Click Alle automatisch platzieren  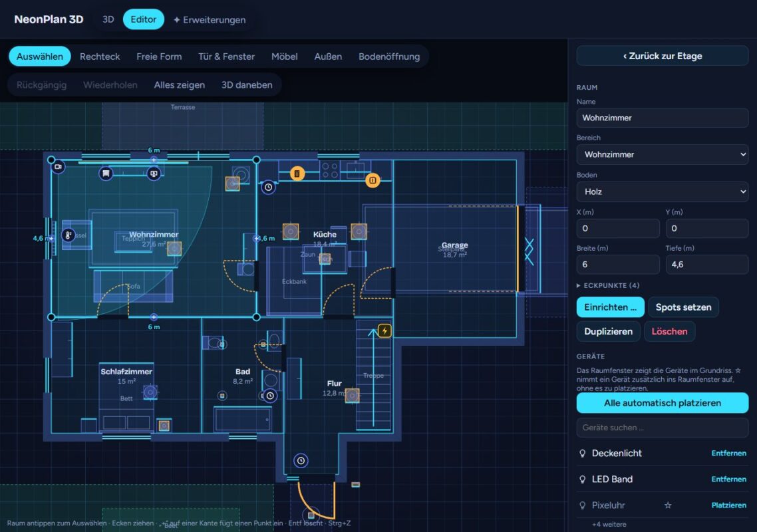(663, 402)
